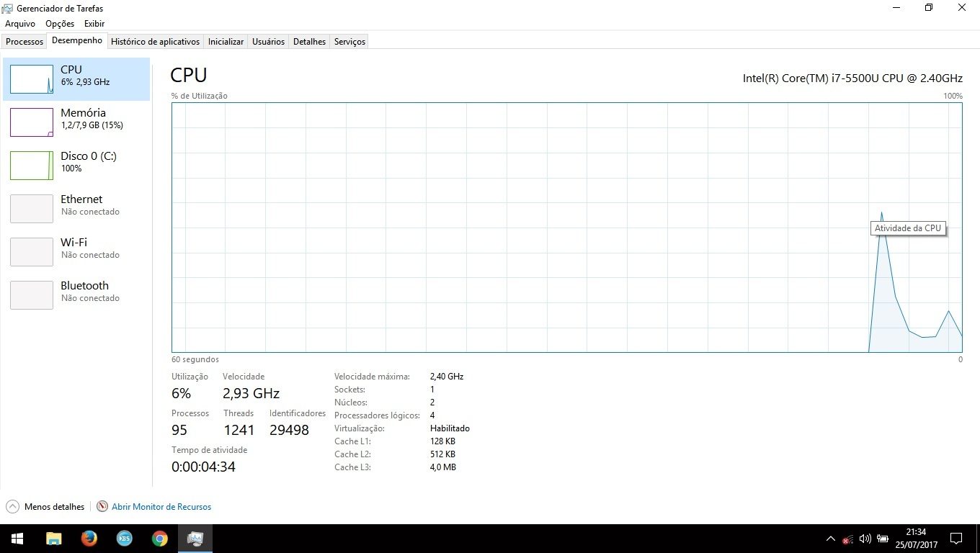The width and height of the screenshot is (980, 553).
Task: Open the KBS app taskbar icon
Action: (x=124, y=539)
